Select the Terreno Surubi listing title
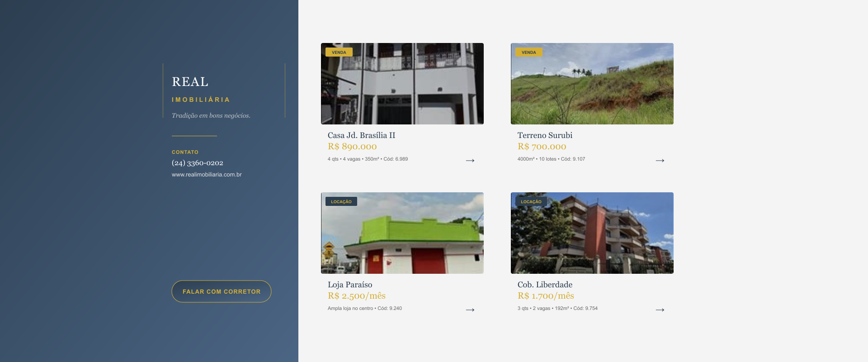This screenshot has height=362, width=868. click(x=545, y=135)
